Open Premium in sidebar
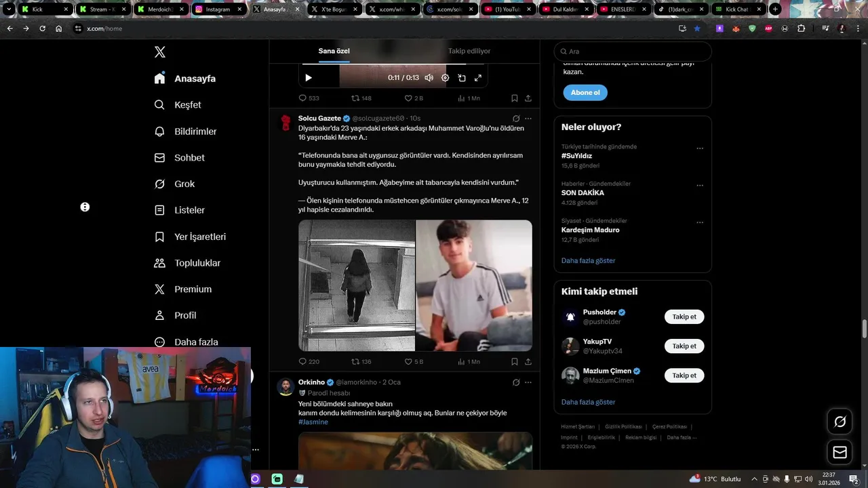 182,289
